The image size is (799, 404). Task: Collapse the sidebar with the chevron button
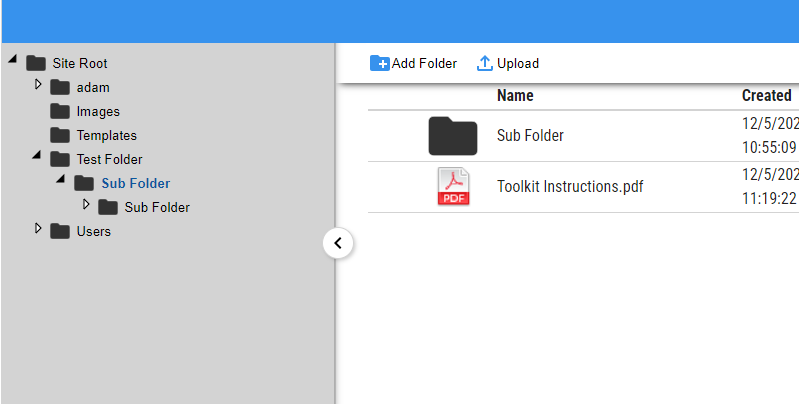[x=338, y=243]
